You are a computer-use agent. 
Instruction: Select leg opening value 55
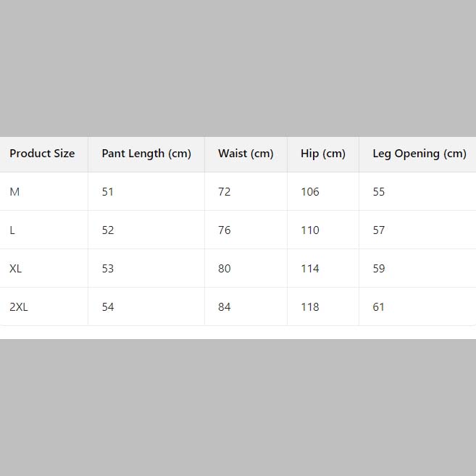click(379, 192)
